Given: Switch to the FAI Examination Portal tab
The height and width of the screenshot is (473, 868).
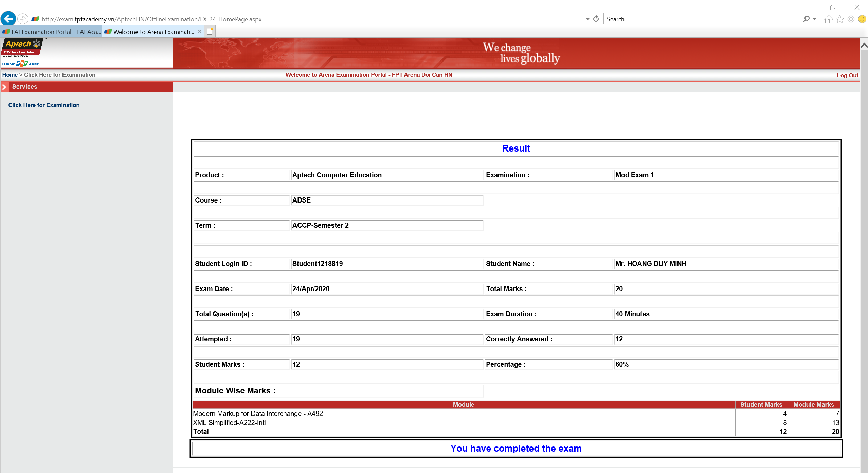Looking at the screenshot, I should click(x=51, y=32).
